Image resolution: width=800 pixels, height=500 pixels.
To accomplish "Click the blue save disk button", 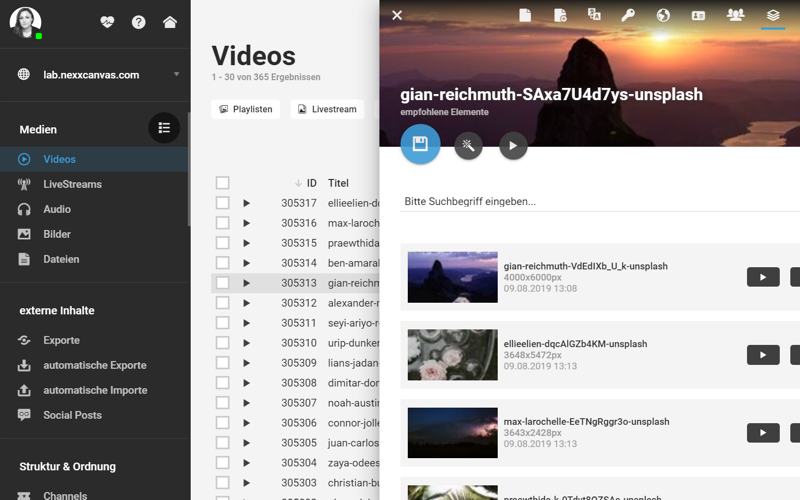I will coord(420,144).
